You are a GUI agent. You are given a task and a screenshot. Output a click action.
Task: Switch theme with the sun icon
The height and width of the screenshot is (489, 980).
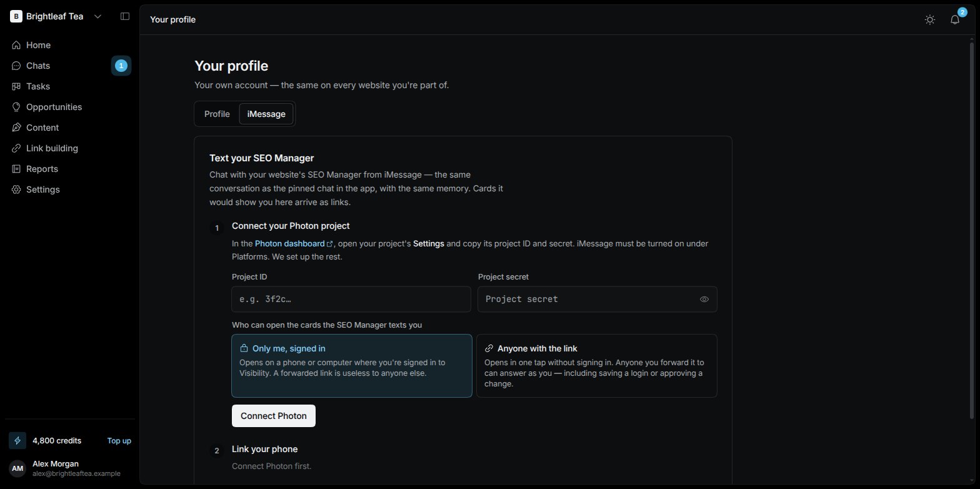[x=930, y=19]
